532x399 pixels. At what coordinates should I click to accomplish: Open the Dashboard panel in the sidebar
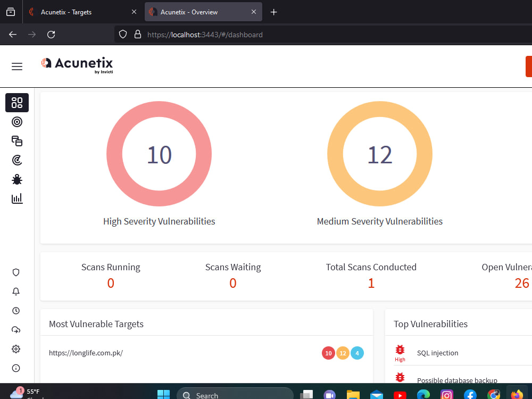coord(16,103)
